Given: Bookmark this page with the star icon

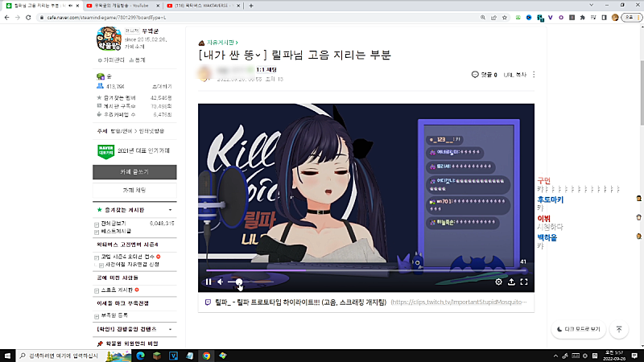Looking at the screenshot, I should pyautogui.click(x=505, y=18).
